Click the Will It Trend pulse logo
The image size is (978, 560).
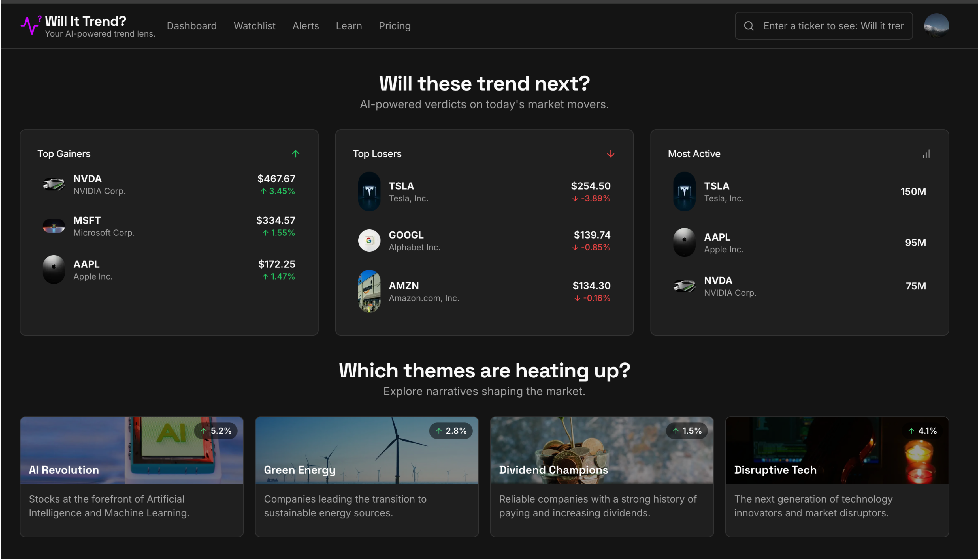[30, 25]
